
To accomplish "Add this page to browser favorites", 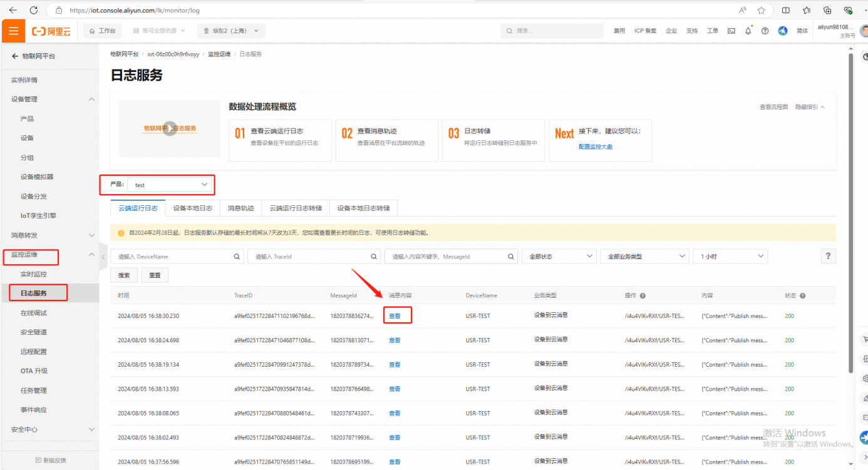I will coord(761,10).
